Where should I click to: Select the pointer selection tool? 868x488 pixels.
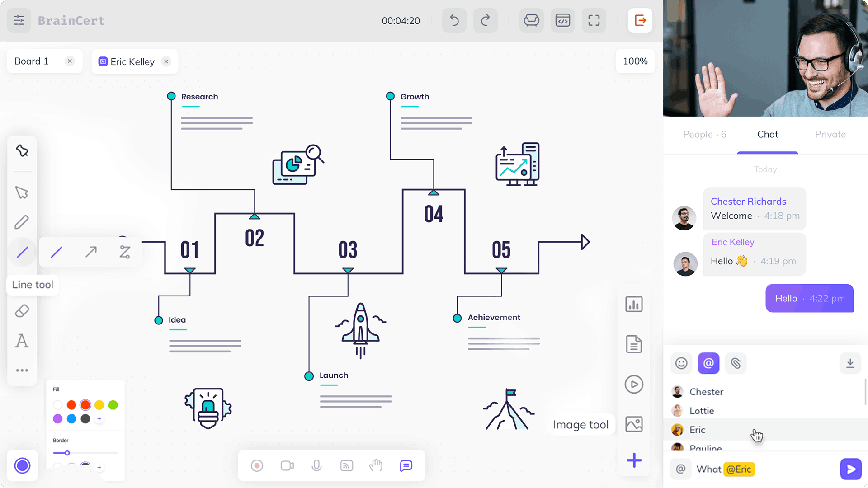point(22,192)
